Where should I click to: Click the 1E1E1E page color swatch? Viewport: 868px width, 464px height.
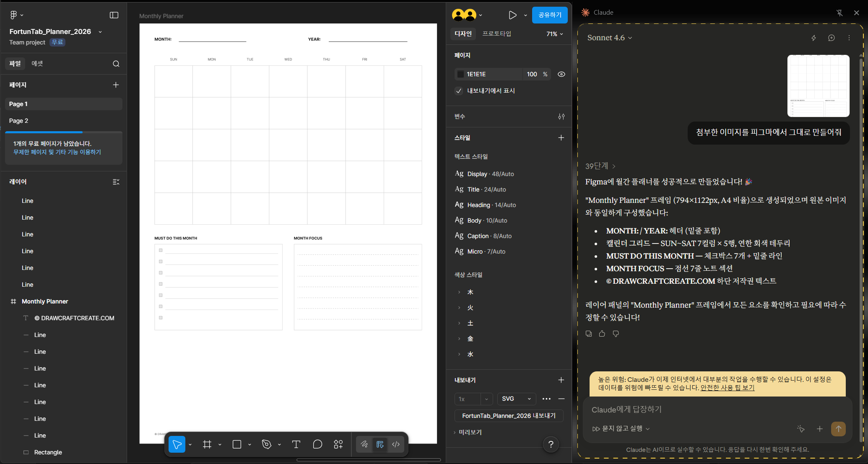pyautogui.click(x=460, y=74)
